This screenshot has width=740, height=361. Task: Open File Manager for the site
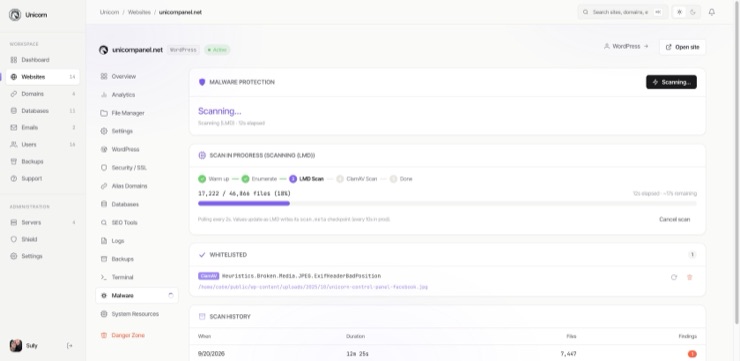[x=136, y=113]
